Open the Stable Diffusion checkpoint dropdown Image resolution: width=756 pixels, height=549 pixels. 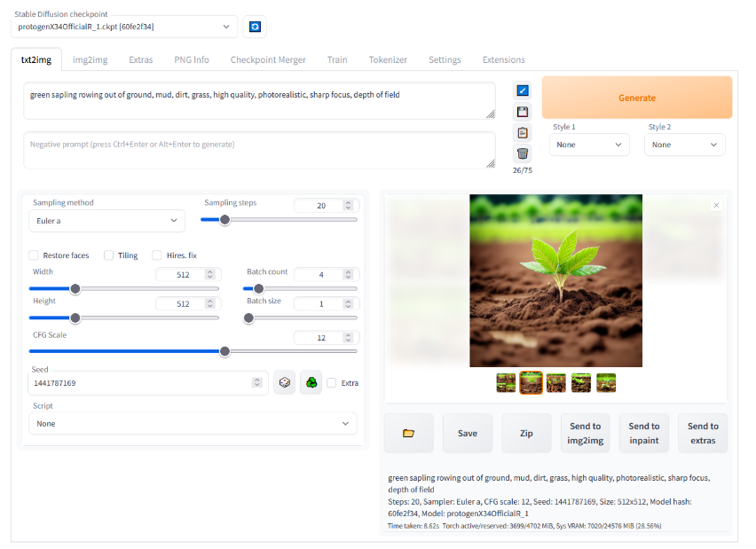pos(124,27)
